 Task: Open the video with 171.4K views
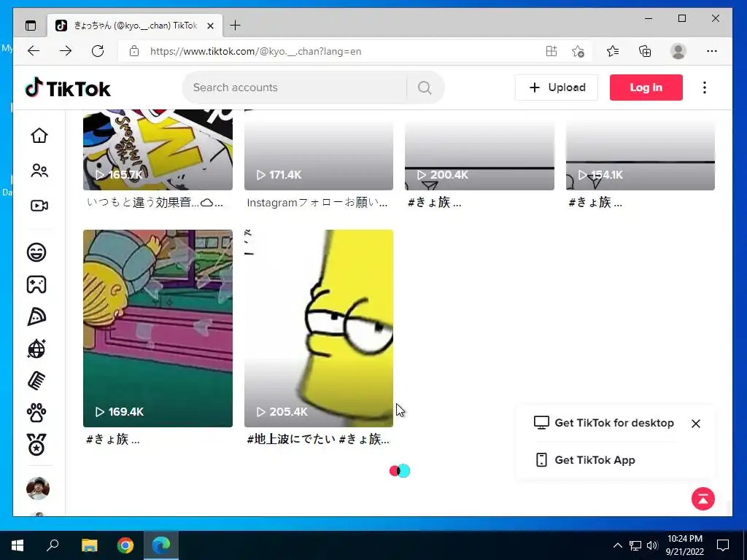point(319,149)
